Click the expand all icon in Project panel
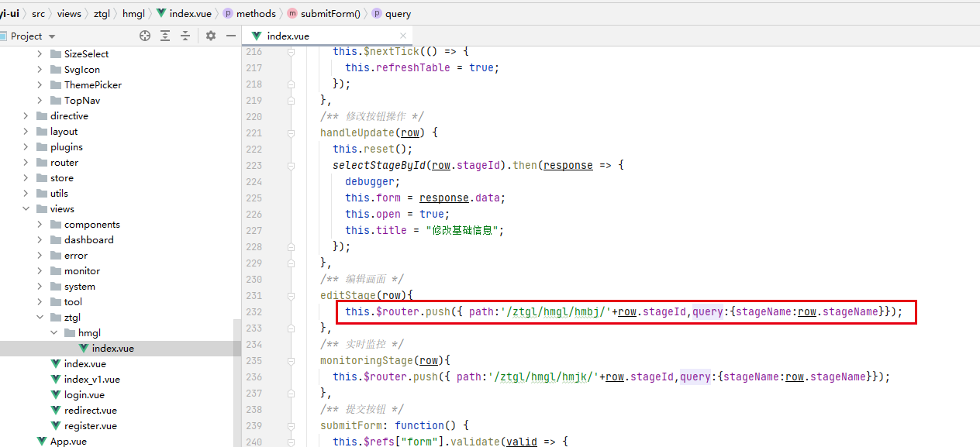 [165, 36]
